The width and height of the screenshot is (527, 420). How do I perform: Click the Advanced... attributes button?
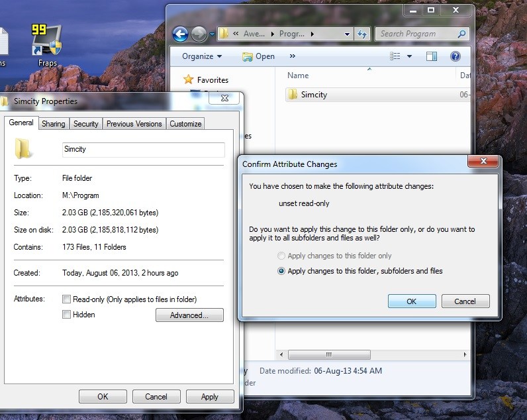tap(189, 315)
